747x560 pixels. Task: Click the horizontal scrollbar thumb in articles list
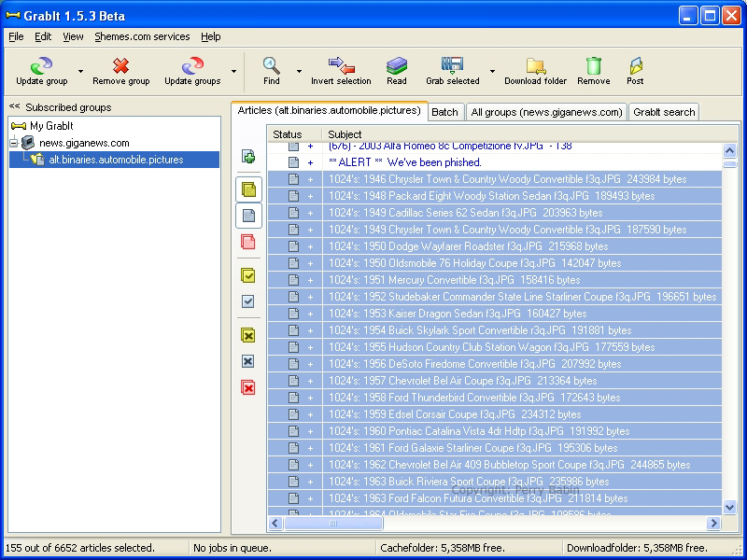(333, 523)
